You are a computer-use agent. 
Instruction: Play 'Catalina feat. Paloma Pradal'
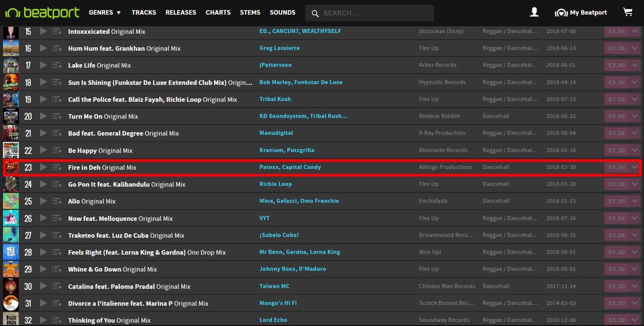pos(44,286)
